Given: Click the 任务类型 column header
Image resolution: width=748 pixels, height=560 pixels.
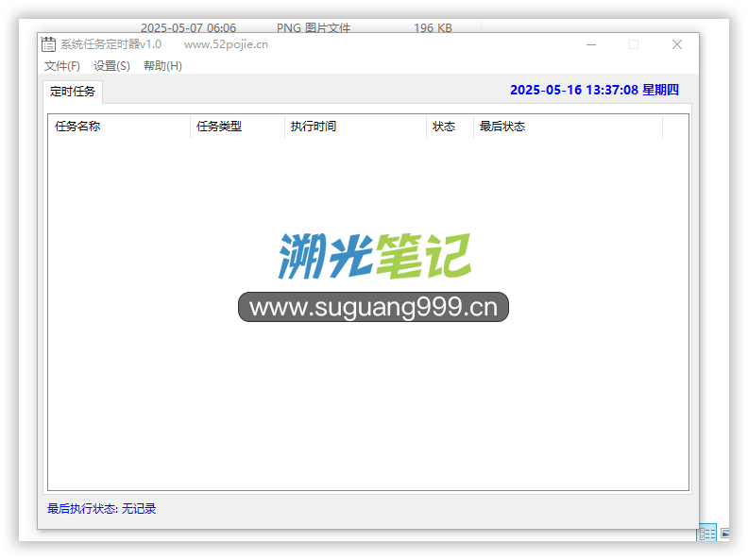Looking at the screenshot, I should click(x=237, y=127).
